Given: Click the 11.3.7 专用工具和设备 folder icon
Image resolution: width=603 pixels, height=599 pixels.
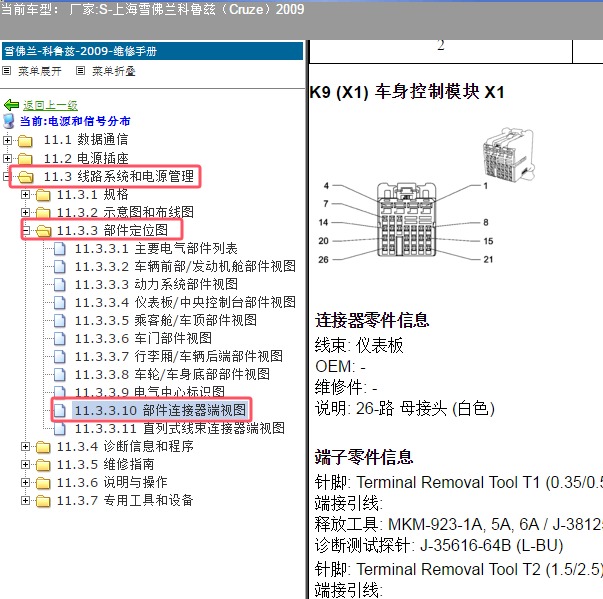Looking at the screenshot, I should [x=43, y=501].
